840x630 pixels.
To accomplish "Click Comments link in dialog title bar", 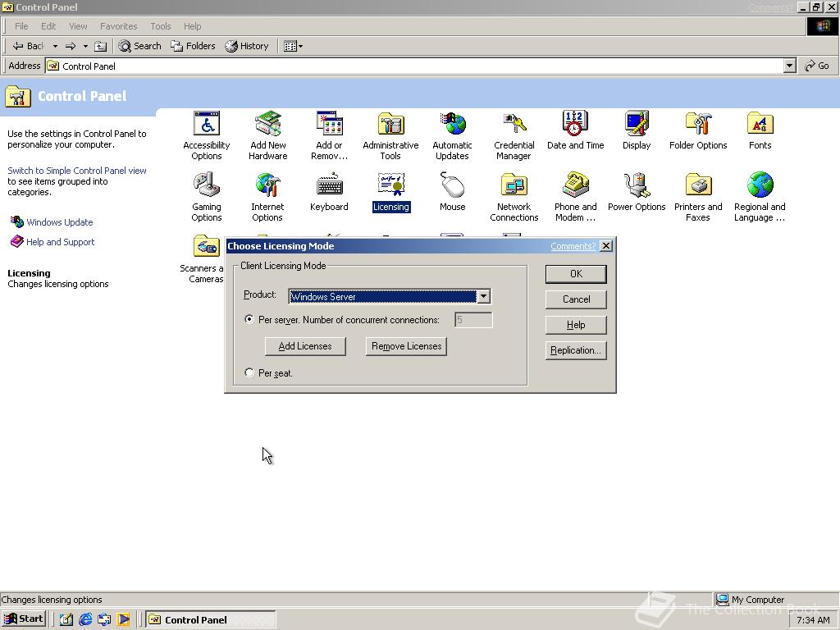I will pos(573,246).
